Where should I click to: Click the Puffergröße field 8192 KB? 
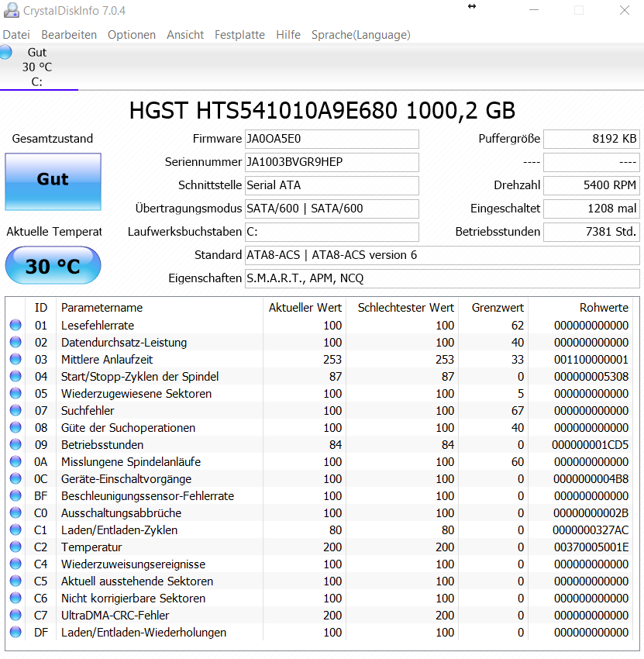pyautogui.click(x=591, y=139)
